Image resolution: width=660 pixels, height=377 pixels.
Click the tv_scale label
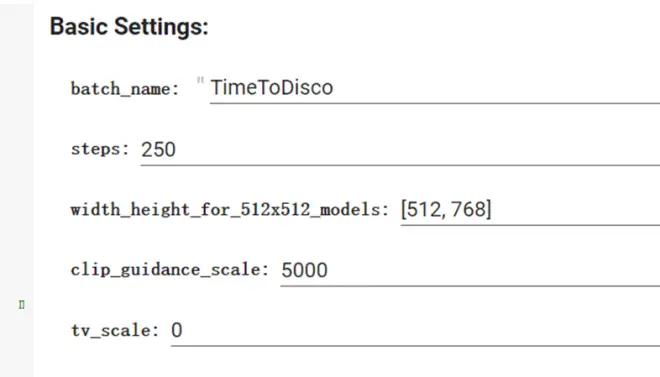[x=115, y=330]
